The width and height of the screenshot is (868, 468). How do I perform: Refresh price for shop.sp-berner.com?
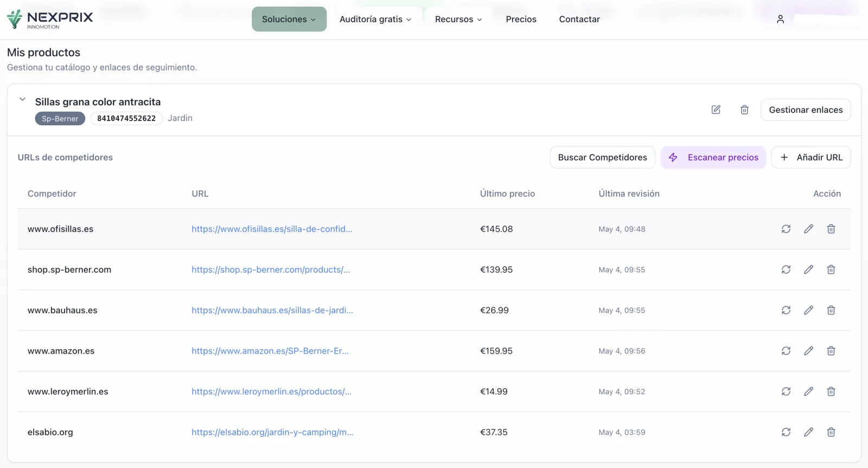(x=786, y=270)
